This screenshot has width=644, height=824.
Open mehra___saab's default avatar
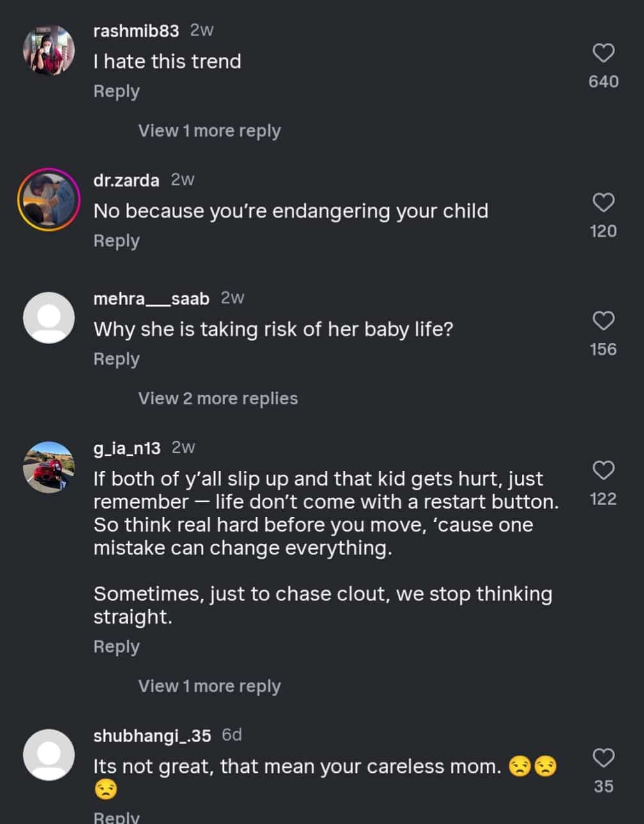coord(49,318)
